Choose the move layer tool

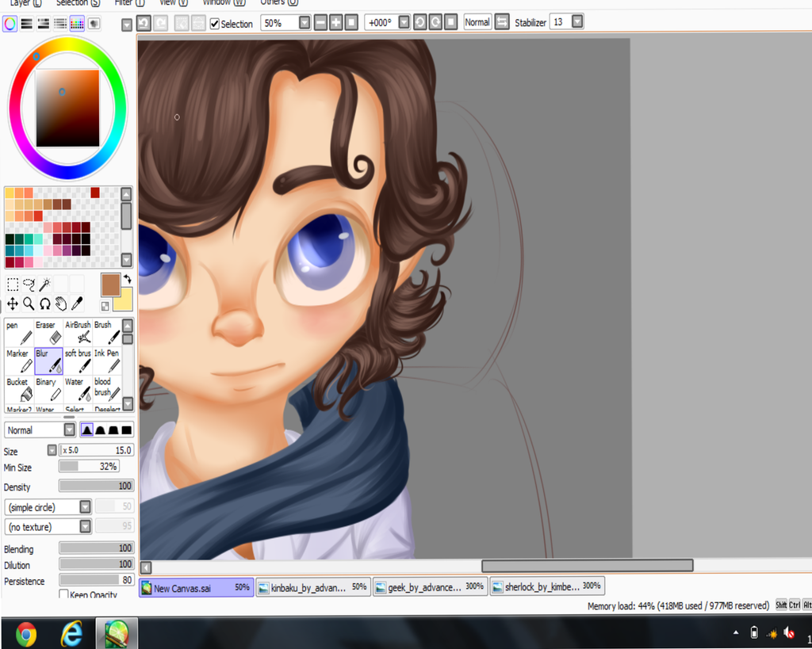13,304
